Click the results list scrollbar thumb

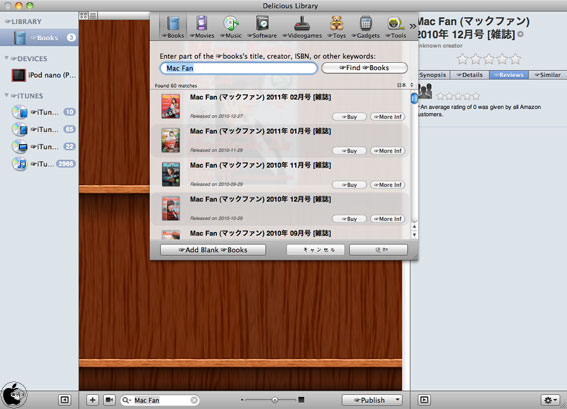click(x=414, y=98)
